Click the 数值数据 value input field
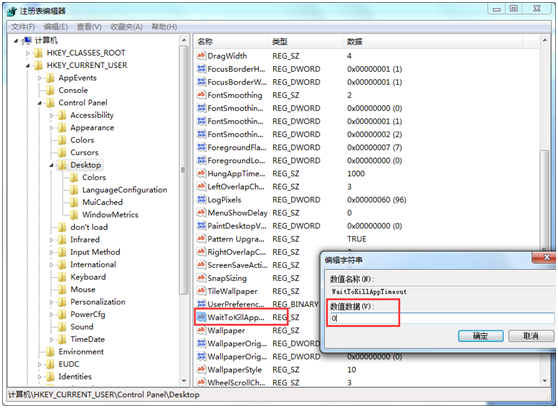The image size is (558, 408). [x=442, y=318]
